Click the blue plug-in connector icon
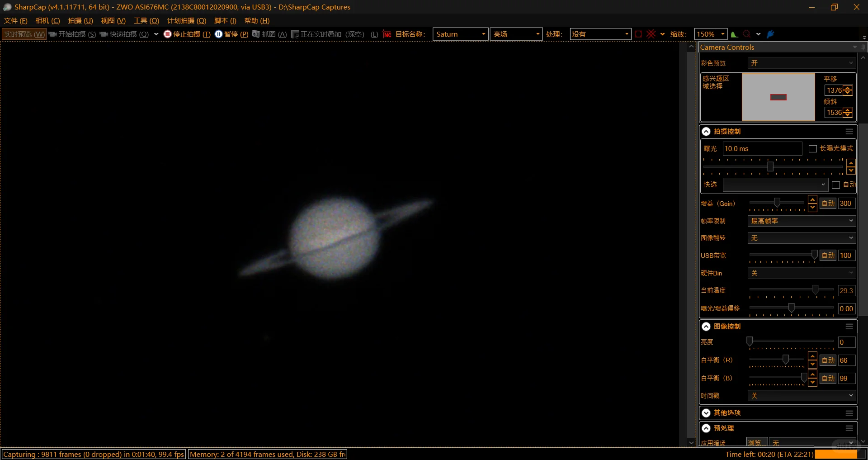The height and width of the screenshot is (460, 868). 771,34
